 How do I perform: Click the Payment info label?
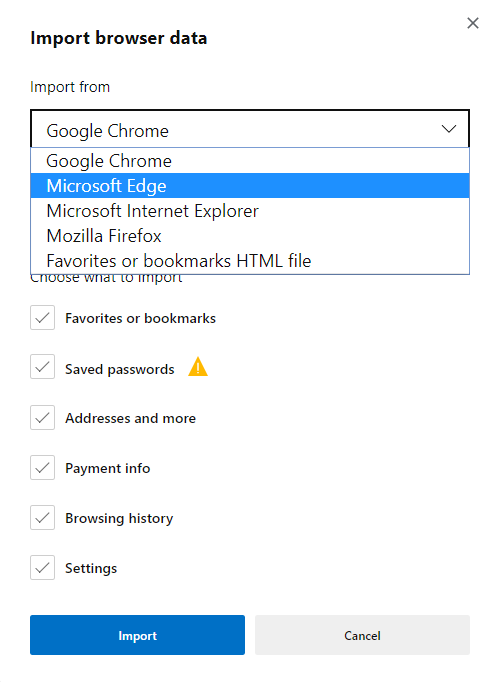coord(108,468)
